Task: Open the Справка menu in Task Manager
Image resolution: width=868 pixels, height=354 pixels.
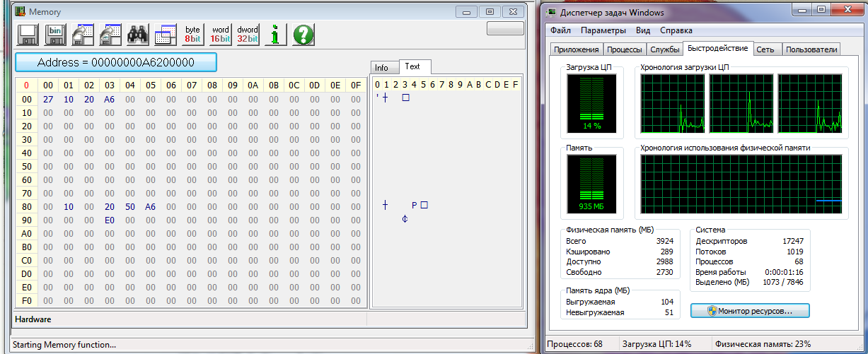Action: click(676, 31)
